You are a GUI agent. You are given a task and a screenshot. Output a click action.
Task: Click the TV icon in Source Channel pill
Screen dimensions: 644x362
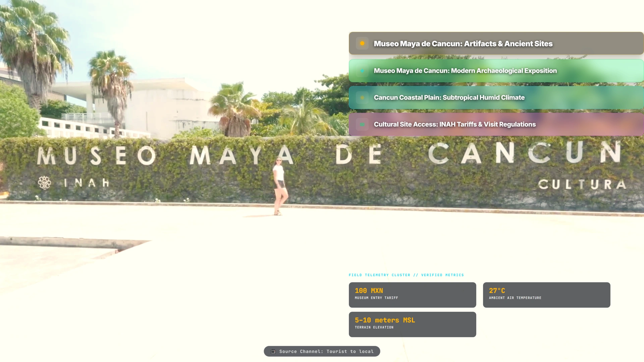(x=273, y=351)
